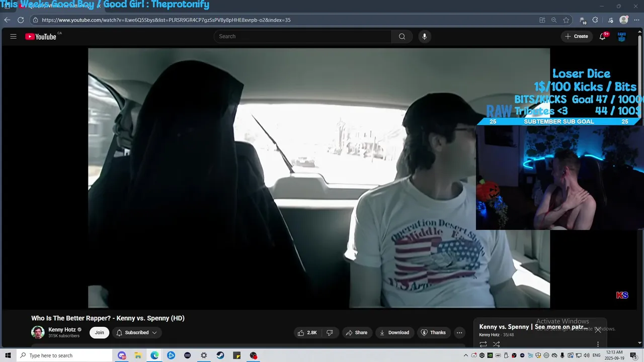Focus the YouTube search field
This screenshot has height=362, width=644.
tap(303, 36)
